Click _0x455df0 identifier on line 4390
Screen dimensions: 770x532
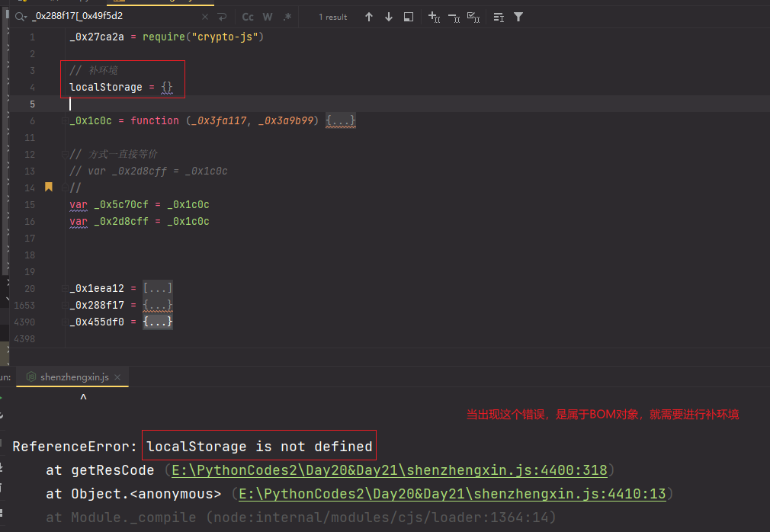[x=97, y=322]
